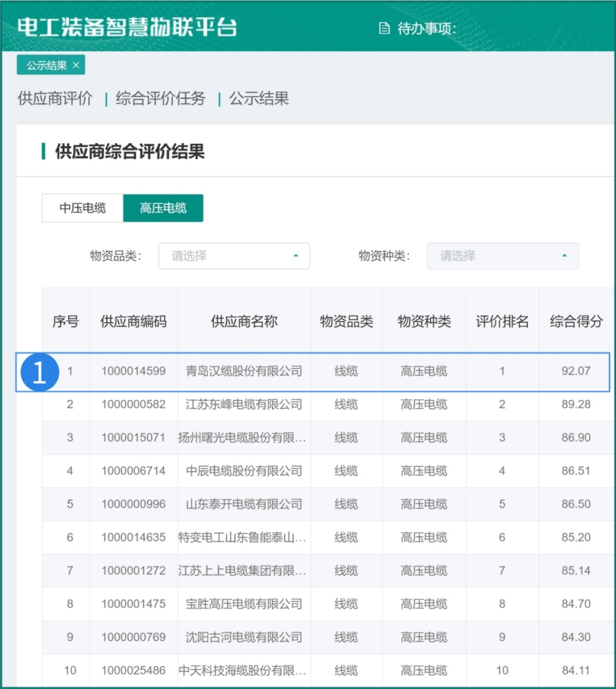The height and width of the screenshot is (689, 616).
Task: Click score 86.50
Action: click(576, 504)
